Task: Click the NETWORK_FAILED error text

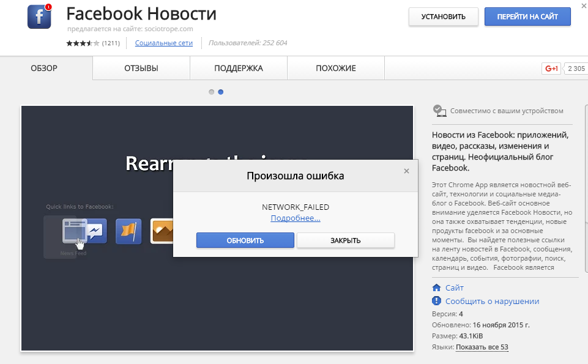Action: coord(296,207)
